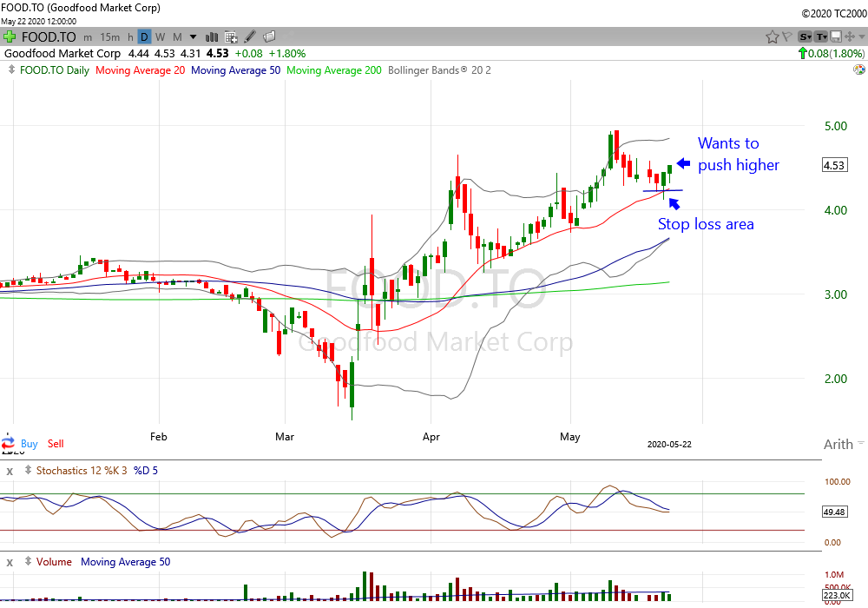
Task: Open the S dropdown button
Action: [805, 37]
